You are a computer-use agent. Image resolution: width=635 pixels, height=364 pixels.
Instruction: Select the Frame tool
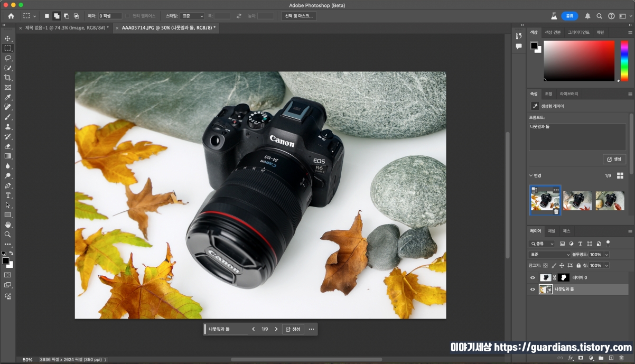coord(8,88)
